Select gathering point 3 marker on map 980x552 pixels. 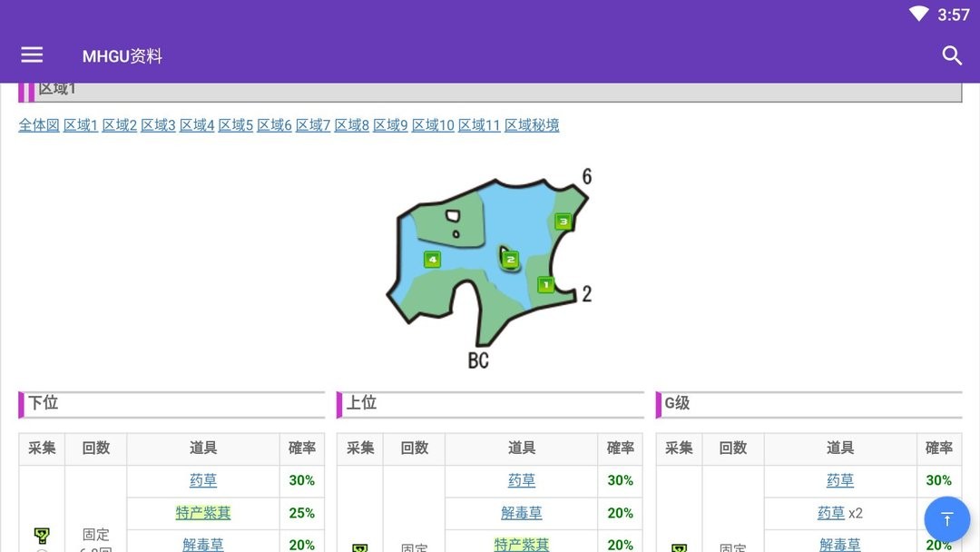[x=563, y=221]
